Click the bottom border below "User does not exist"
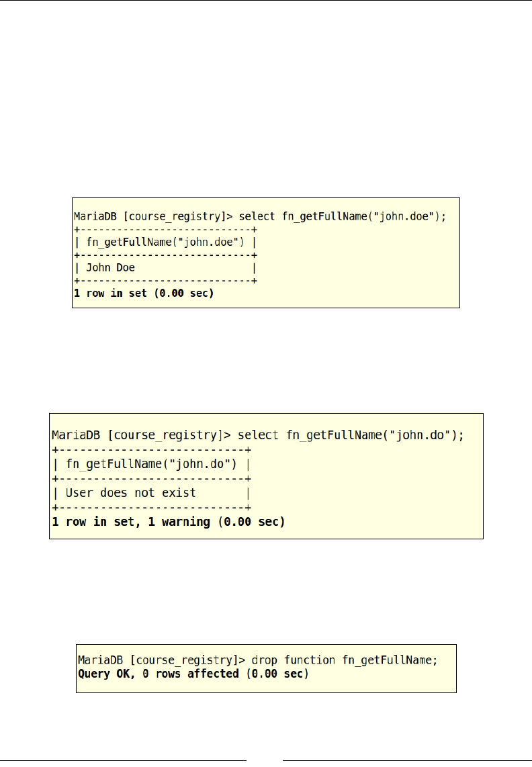Screen dimensions: 532x767 coord(151,507)
